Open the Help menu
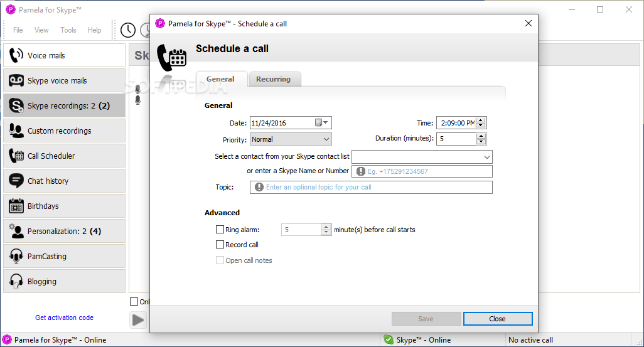Screen dimensions: 644x347 pos(94,30)
